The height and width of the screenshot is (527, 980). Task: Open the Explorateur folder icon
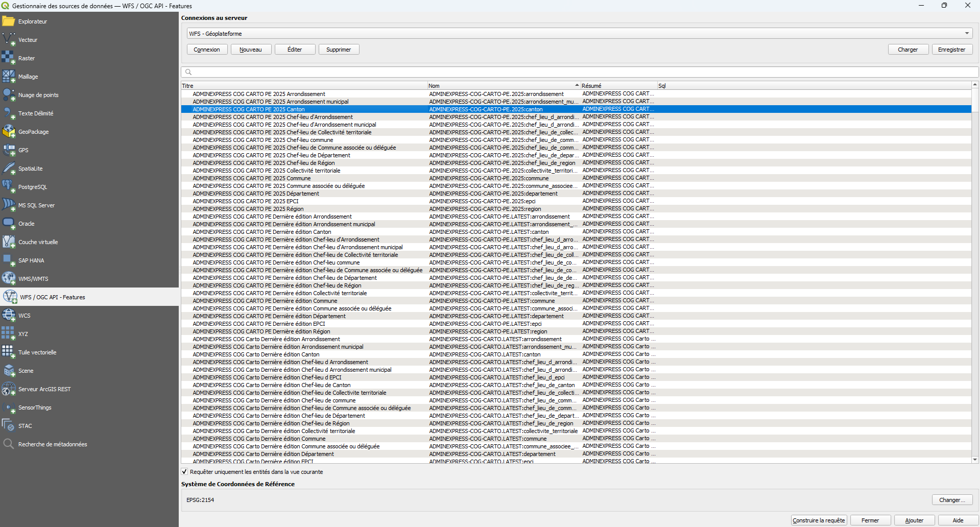click(9, 21)
